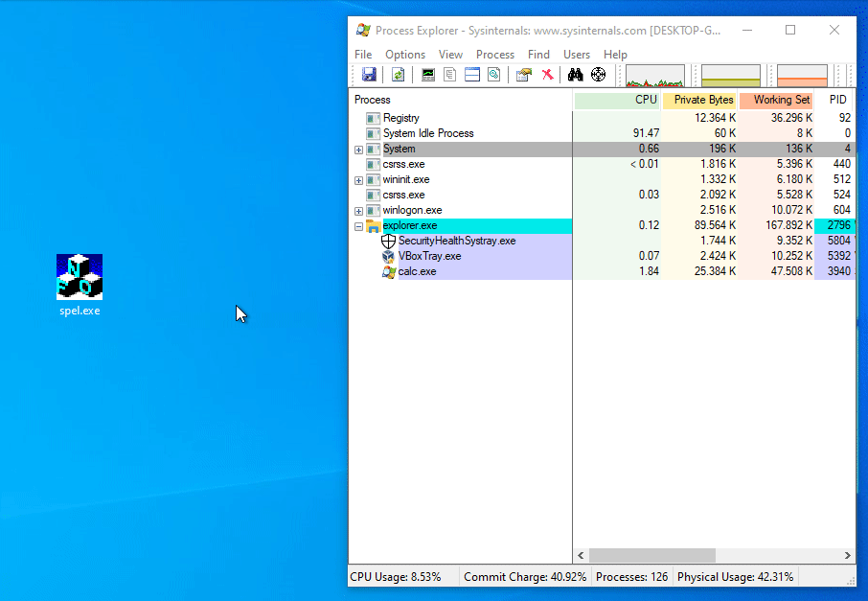
Task: Collapse the explorer.exe tree node
Action: pos(358,226)
